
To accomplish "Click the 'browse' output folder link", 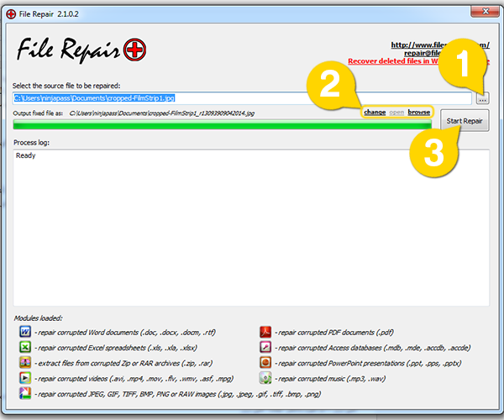I will point(419,113).
